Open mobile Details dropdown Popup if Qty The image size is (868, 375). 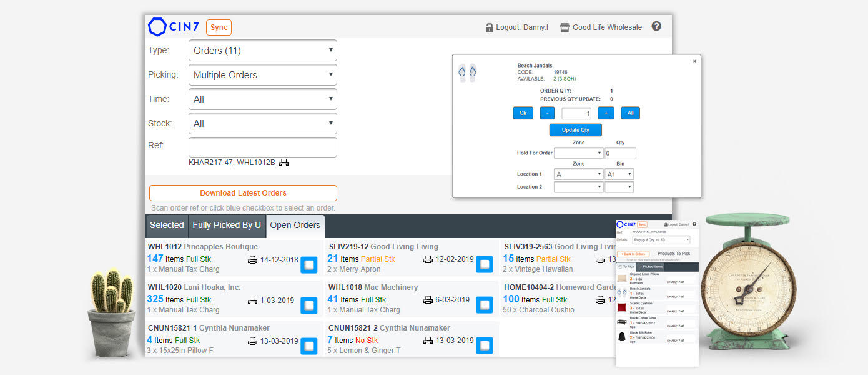coord(661,240)
